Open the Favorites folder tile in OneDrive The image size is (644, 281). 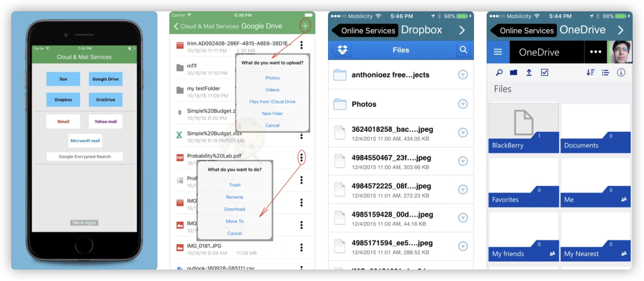524,183
